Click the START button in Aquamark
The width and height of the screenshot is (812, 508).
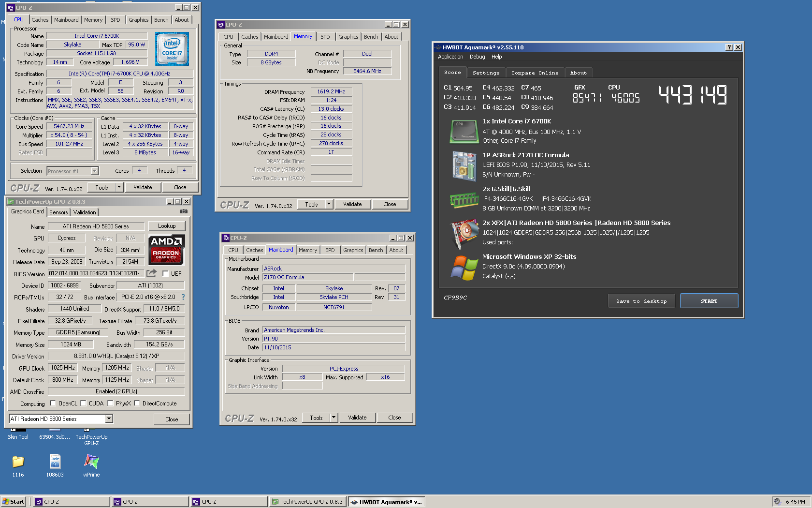click(x=709, y=301)
